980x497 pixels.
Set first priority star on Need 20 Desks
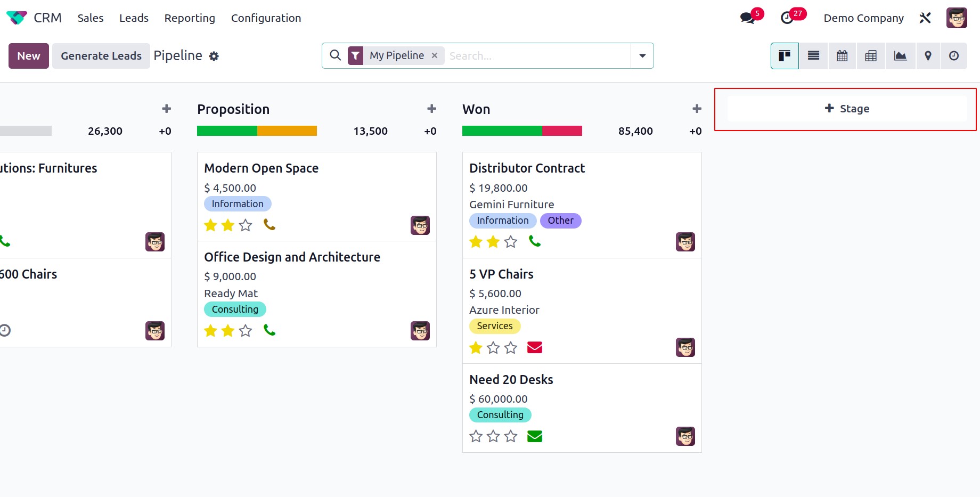[x=476, y=436]
